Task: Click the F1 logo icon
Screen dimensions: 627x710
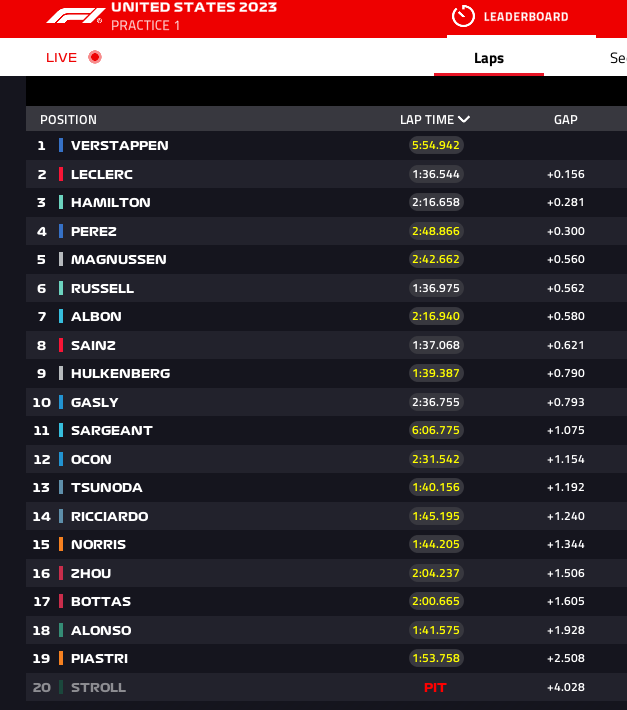Action: tap(76, 16)
